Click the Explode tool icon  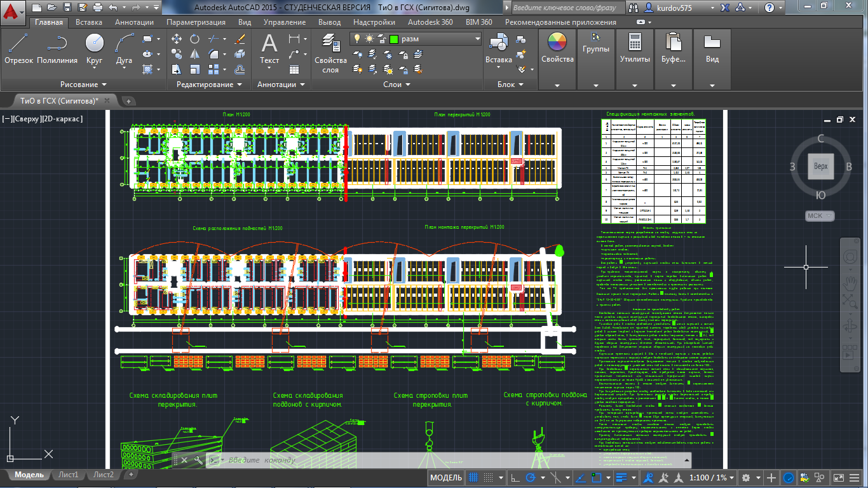pyautogui.click(x=240, y=54)
